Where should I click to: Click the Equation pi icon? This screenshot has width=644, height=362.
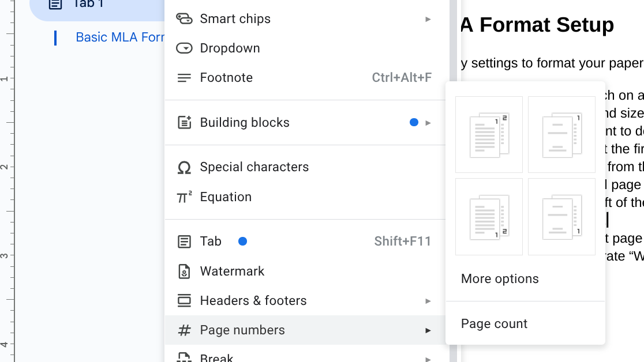(184, 197)
